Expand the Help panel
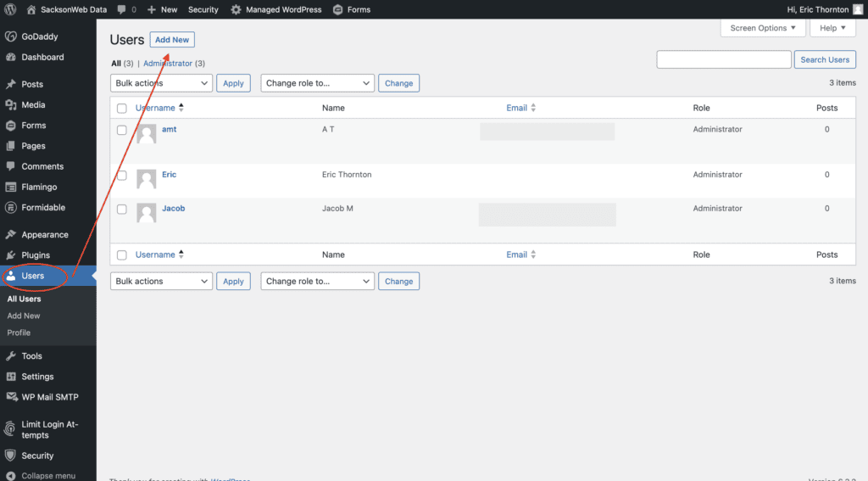868x481 pixels. tap(832, 28)
